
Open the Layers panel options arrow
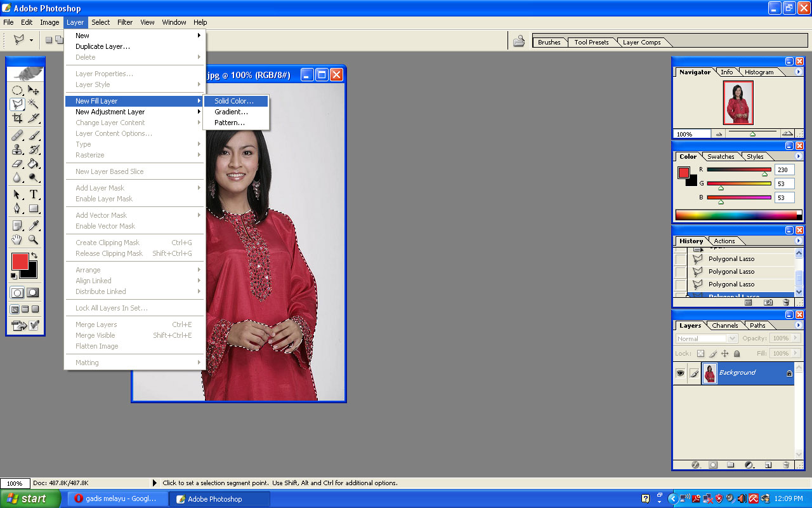798,325
